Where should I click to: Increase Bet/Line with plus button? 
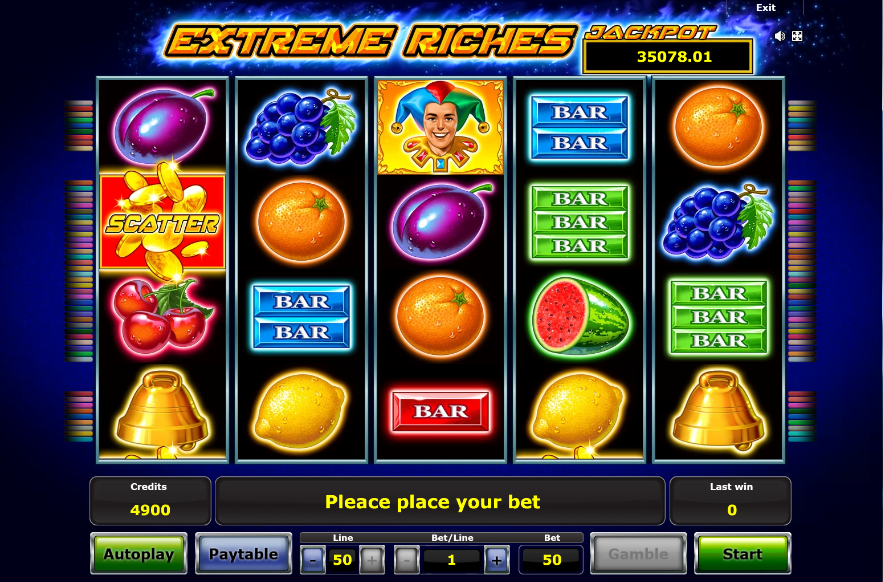(x=497, y=559)
